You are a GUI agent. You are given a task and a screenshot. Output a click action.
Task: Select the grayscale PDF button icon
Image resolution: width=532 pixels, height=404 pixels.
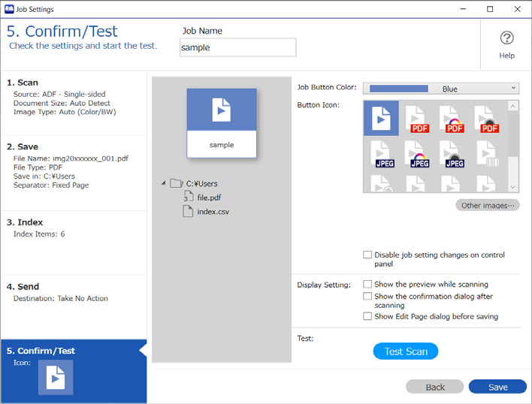486,119
